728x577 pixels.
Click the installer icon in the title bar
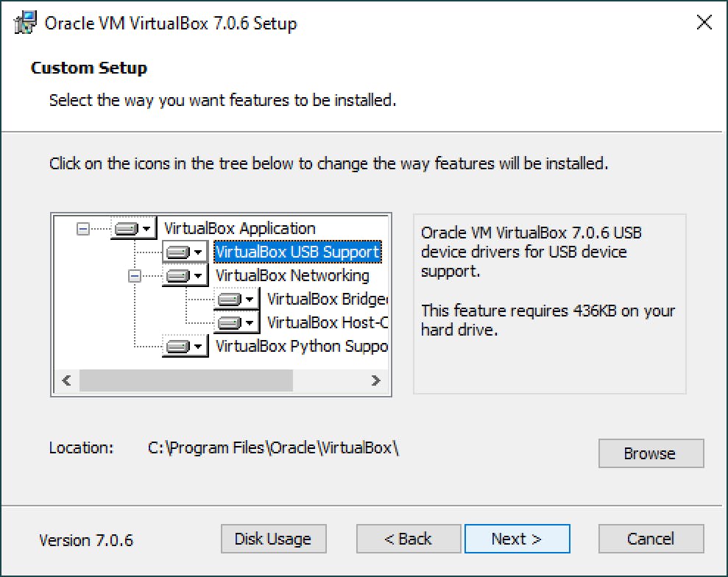pos(23,22)
